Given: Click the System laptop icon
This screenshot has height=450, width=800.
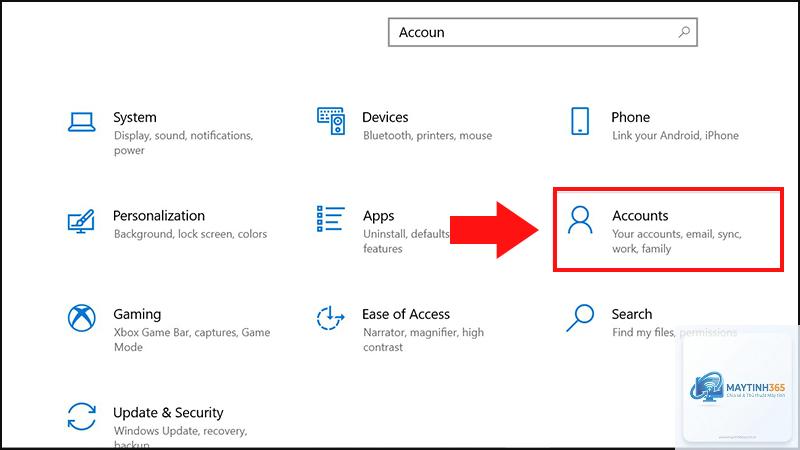Looking at the screenshot, I should coord(82,122).
